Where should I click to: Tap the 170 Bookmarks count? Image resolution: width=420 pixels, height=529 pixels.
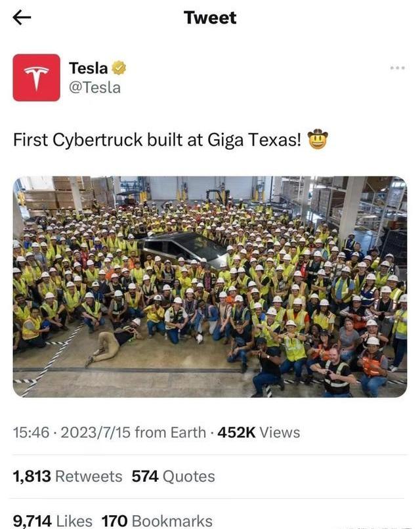coord(157,521)
